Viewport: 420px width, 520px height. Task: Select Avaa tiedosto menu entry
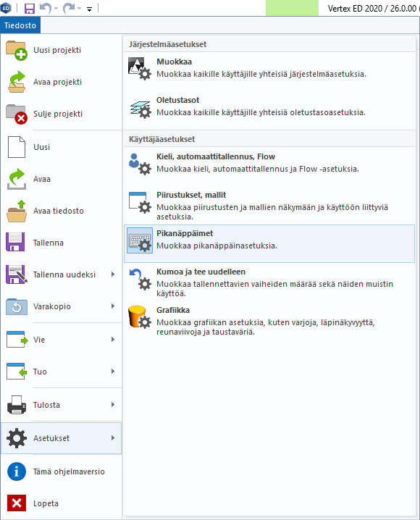pos(62,211)
